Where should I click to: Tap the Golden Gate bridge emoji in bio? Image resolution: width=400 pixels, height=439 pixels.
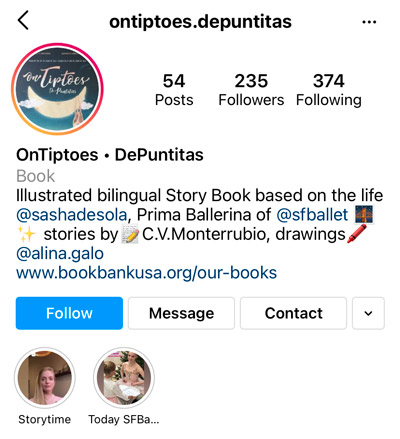point(364,214)
